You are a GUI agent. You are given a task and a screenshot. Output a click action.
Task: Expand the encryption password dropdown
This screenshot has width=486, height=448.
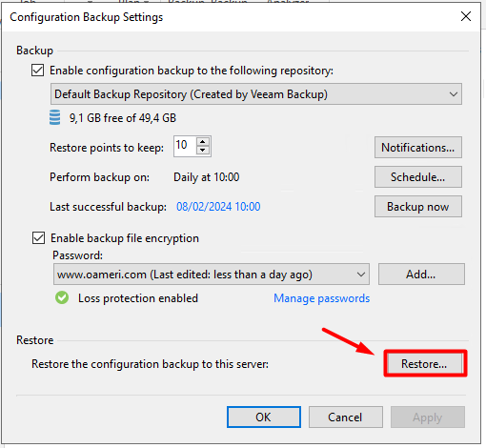[212, 275]
